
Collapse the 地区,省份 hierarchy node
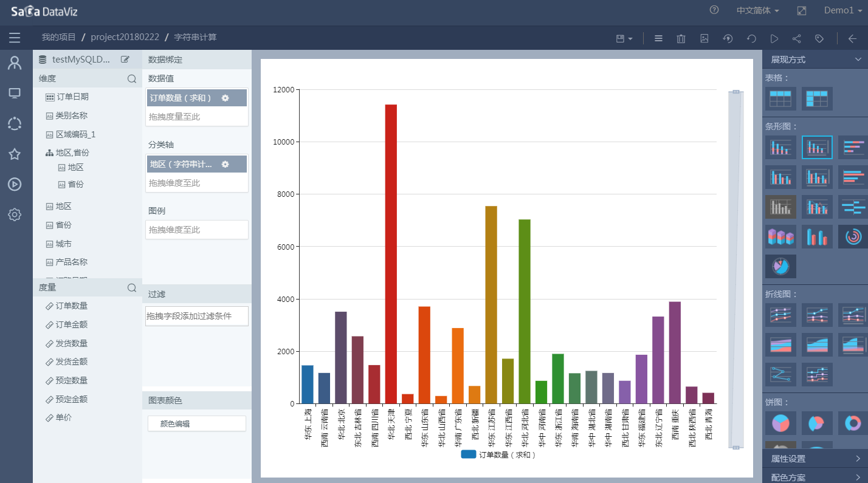pyautogui.click(x=49, y=153)
